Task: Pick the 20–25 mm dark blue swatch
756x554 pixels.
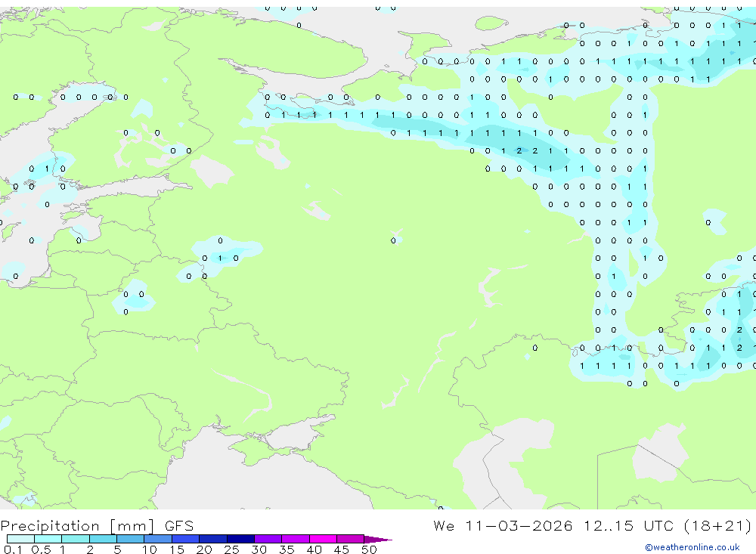Action: pos(212,539)
